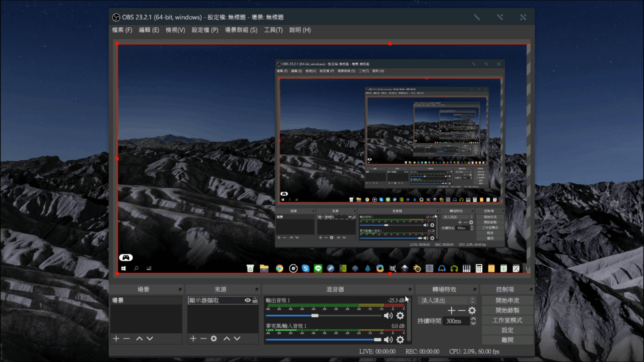Float the 控制項 dock using its header icon
The image size is (644, 362).
click(530, 289)
